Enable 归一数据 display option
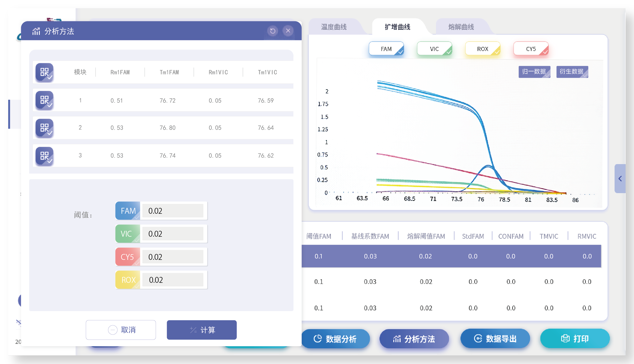 pos(534,72)
